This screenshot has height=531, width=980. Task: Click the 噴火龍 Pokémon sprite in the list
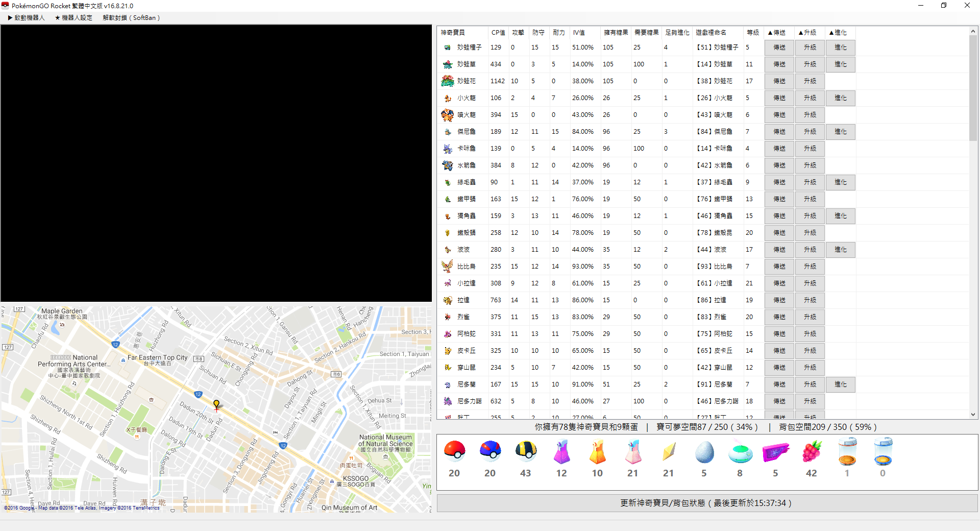tap(448, 115)
